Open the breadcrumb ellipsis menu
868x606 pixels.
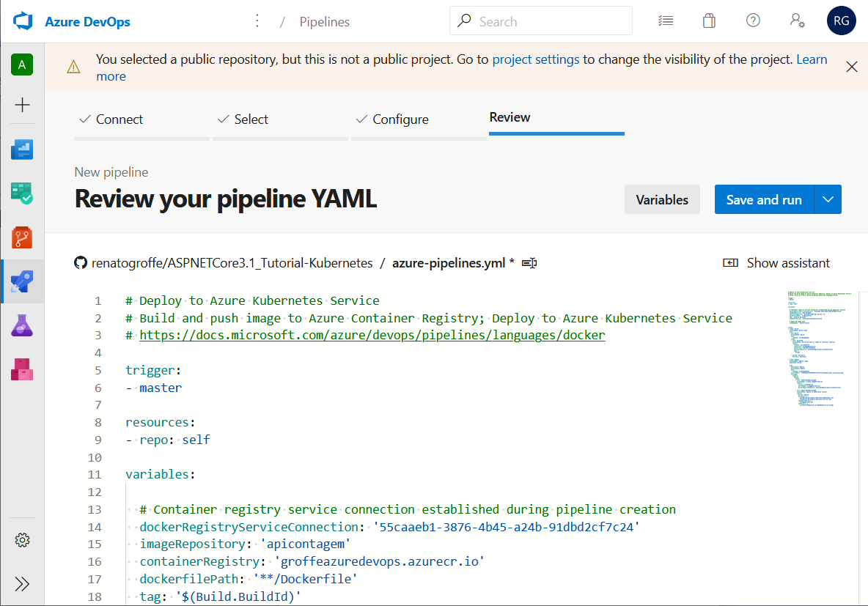(257, 21)
